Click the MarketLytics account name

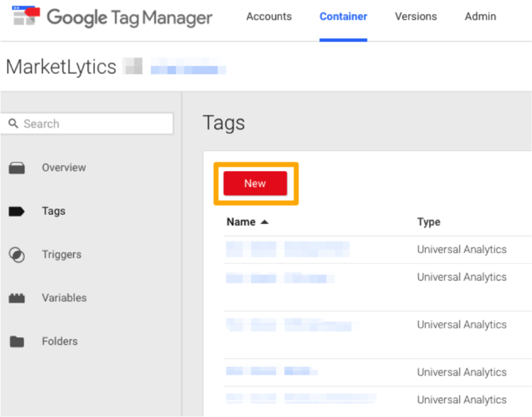tap(61, 67)
